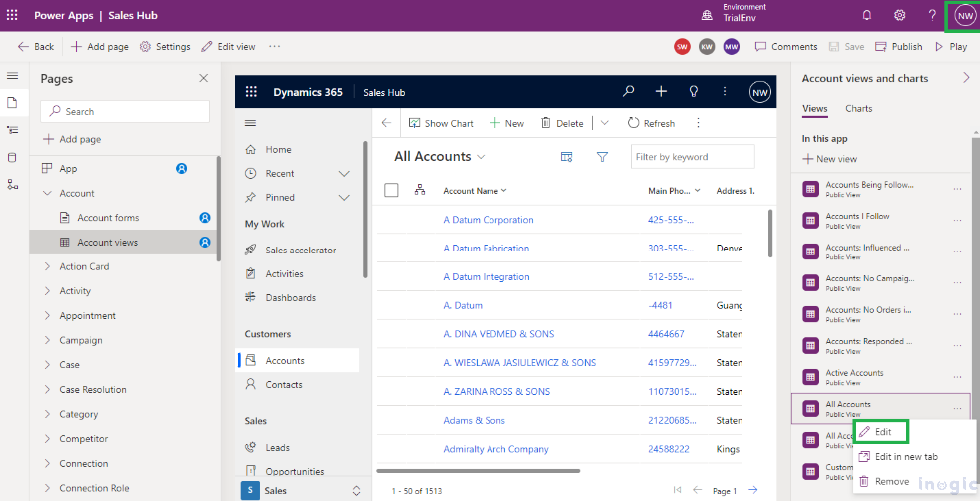Open the environment picker icon
Image resolution: width=980 pixels, height=501 pixels.
[707, 16]
